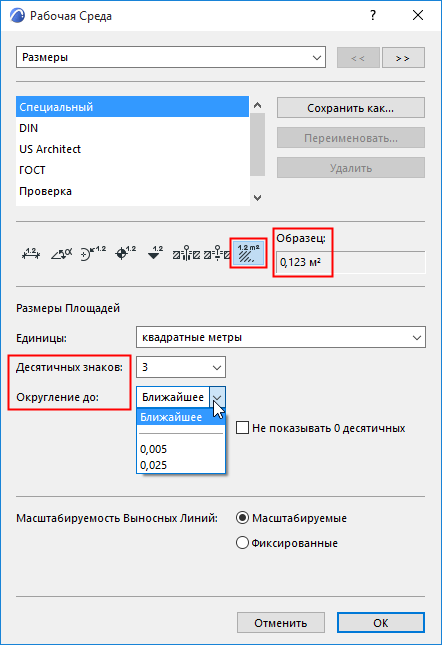
Task: Open the decimal places dropdown showing 3
Action: pyautogui.click(x=181, y=367)
